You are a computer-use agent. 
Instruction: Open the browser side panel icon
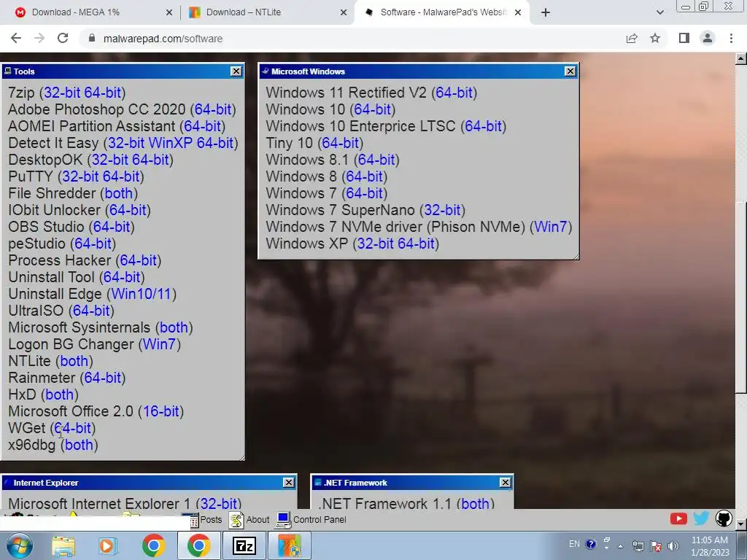(684, 38)
